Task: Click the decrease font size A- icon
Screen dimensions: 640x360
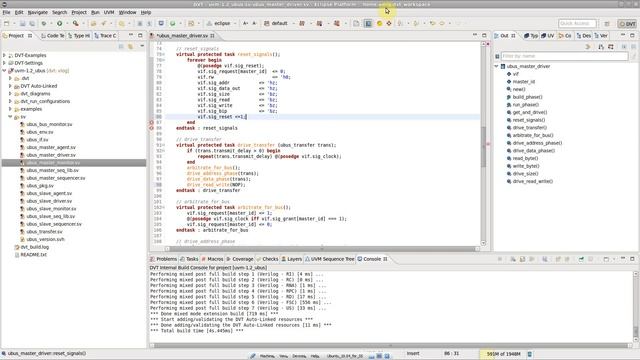Action: 254,24
